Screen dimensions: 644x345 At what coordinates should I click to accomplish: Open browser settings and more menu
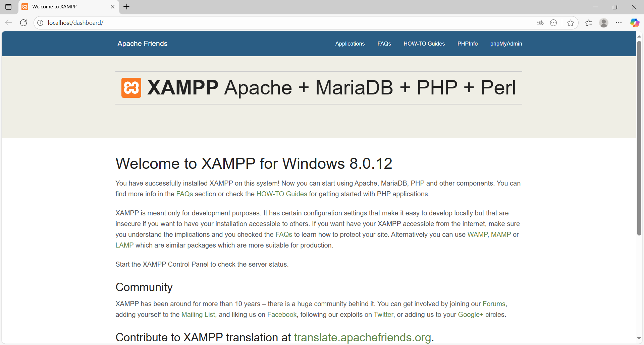(x=619, y=23)
